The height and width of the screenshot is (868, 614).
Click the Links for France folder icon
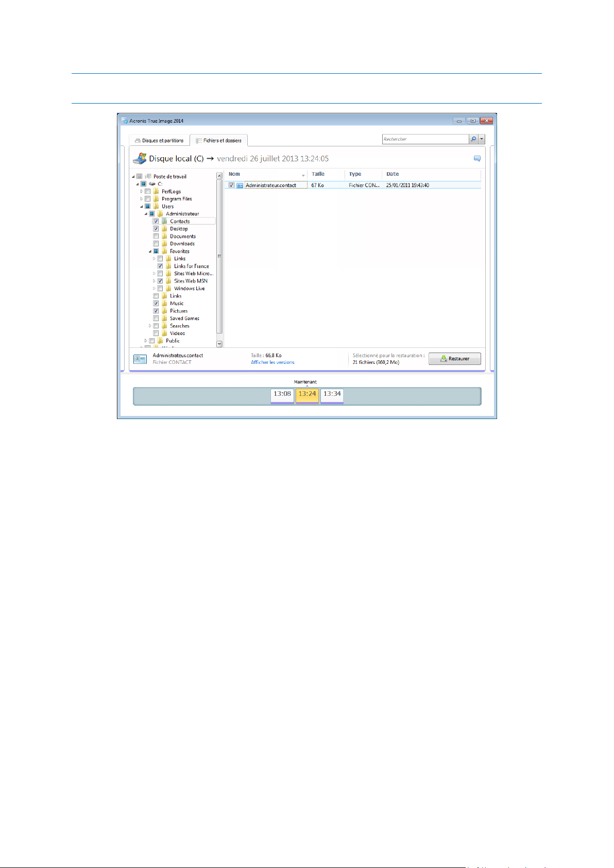[168, 266]
